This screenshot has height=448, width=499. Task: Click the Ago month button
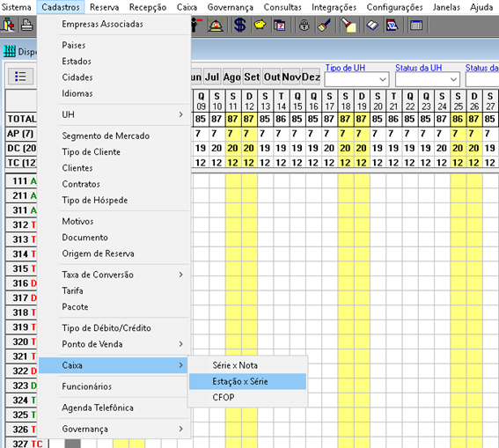click(231, 77)
